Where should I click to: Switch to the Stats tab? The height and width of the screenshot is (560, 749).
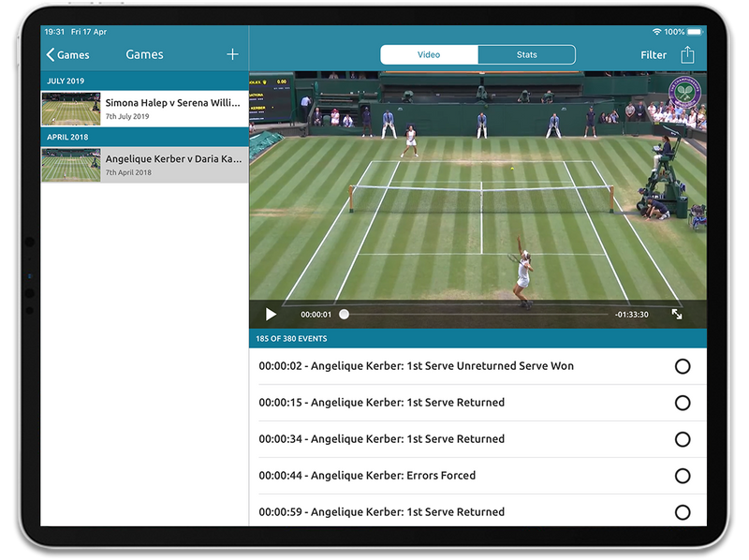(525, 54)
